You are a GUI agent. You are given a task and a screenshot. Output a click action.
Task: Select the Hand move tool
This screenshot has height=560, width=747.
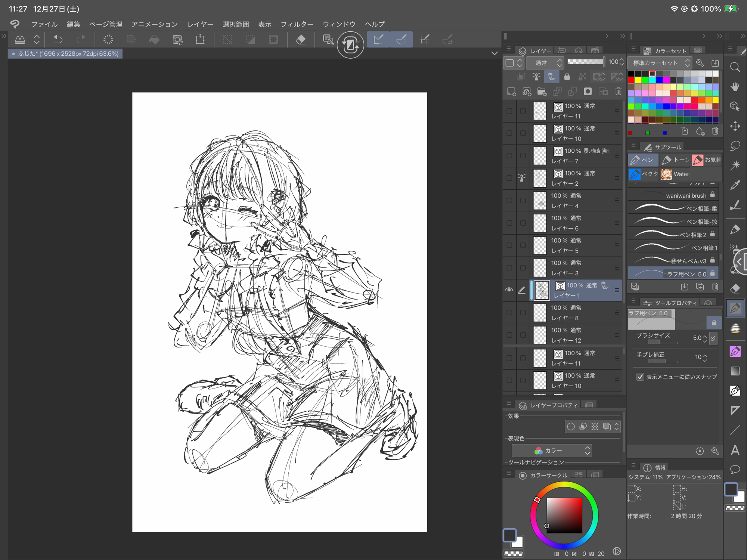735,87
